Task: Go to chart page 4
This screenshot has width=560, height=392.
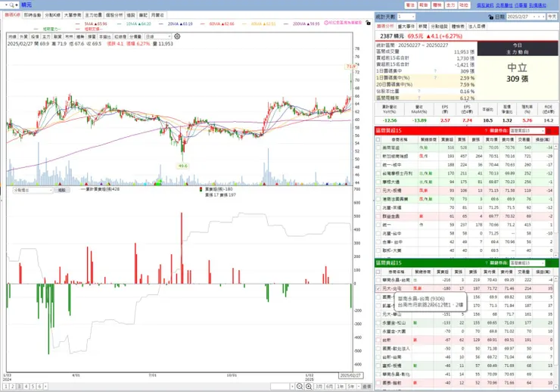Action: [26, 386]
